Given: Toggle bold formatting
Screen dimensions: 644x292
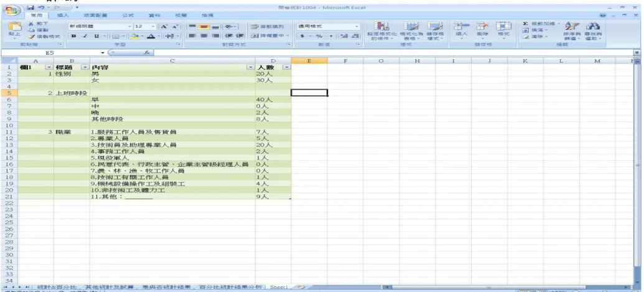Looking at the screenshot, I should 73,36.
